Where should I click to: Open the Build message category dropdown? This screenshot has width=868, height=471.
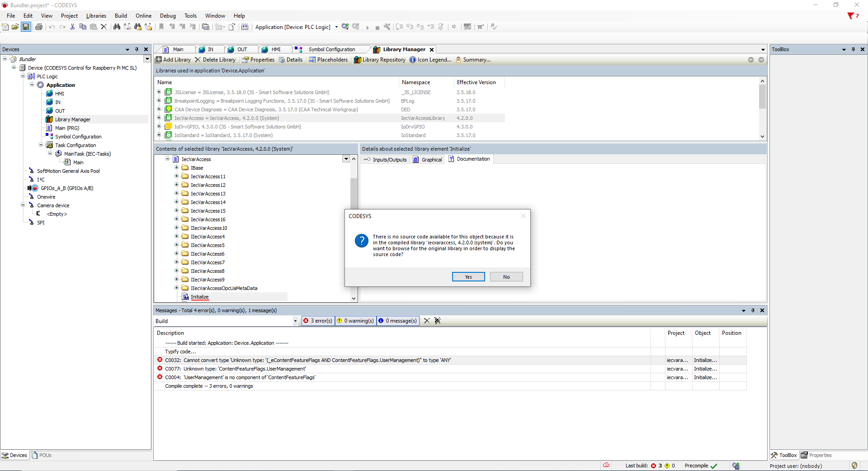(x=295, y=321)
